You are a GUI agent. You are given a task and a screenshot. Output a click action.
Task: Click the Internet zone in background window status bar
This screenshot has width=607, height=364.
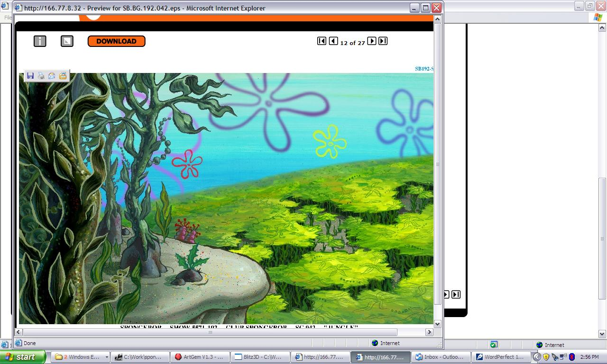coord(550,345)
